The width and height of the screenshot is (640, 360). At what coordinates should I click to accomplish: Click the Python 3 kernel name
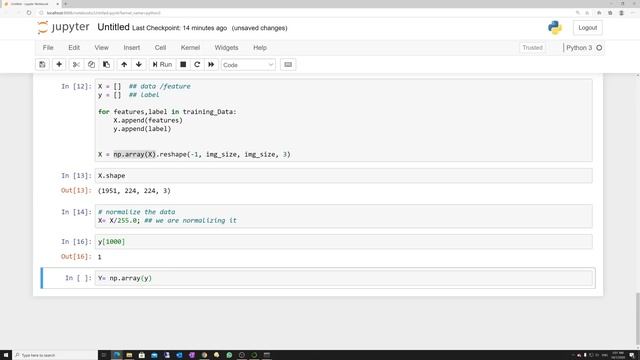(x=579, y=48)
